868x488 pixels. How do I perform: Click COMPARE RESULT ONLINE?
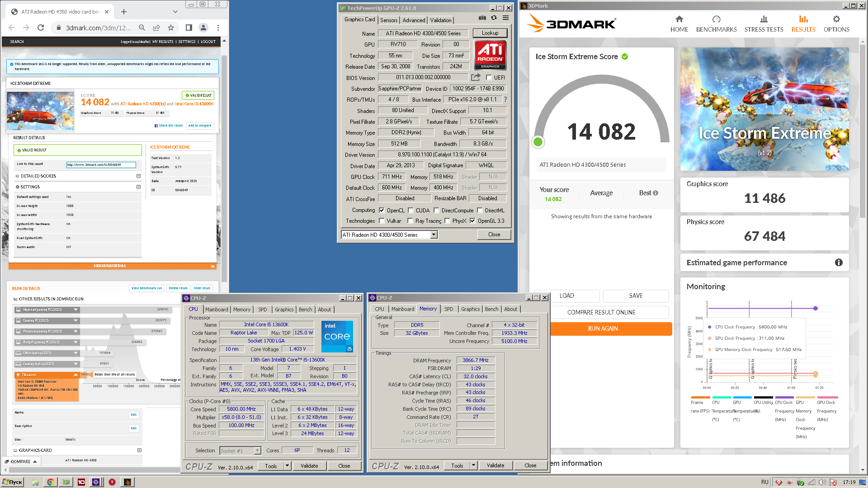pos(601,312)
